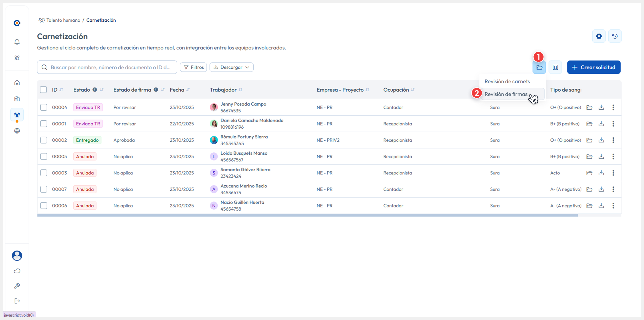This screenshot has width=644, height=320.
Task: Open the history clock icon
Action: [615, 36]
